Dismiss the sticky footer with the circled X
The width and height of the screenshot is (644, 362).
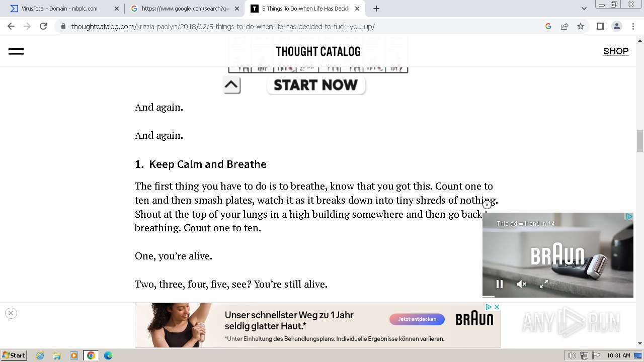pos(11,313)
